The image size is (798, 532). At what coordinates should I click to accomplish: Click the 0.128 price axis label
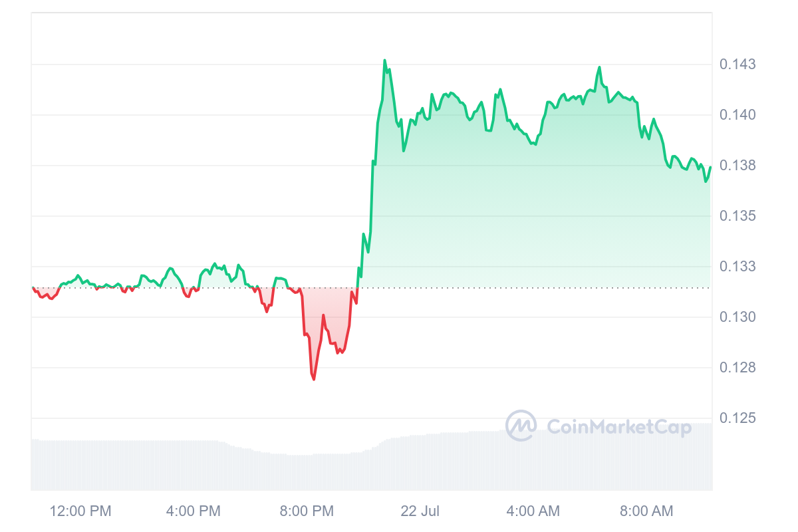(737, 368)
